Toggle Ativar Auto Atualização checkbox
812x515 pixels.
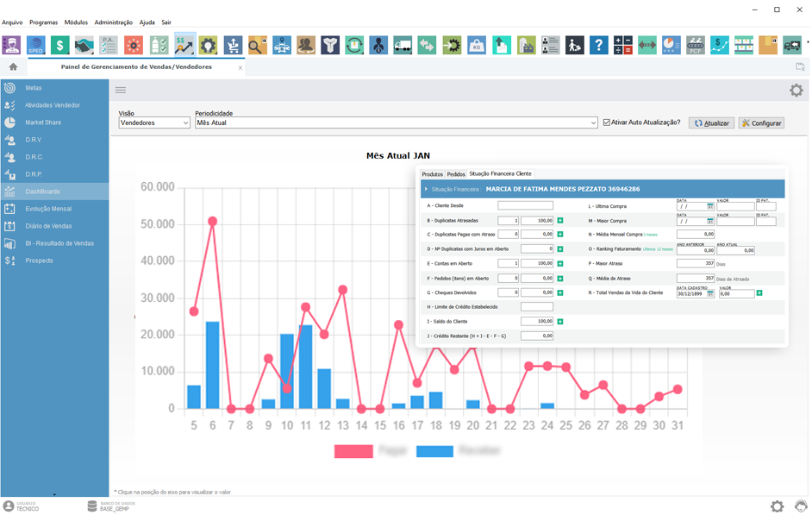606,122
